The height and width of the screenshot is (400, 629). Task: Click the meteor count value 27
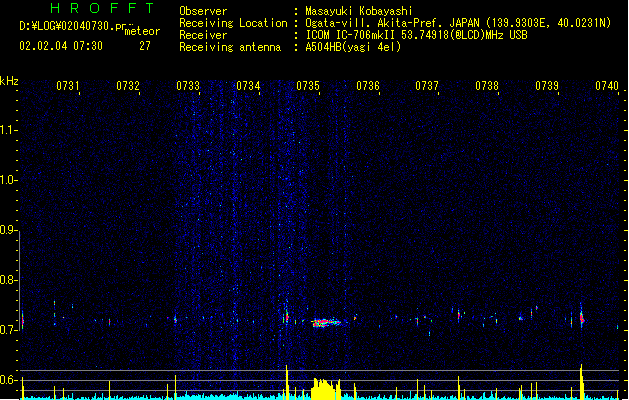[145, 46]
